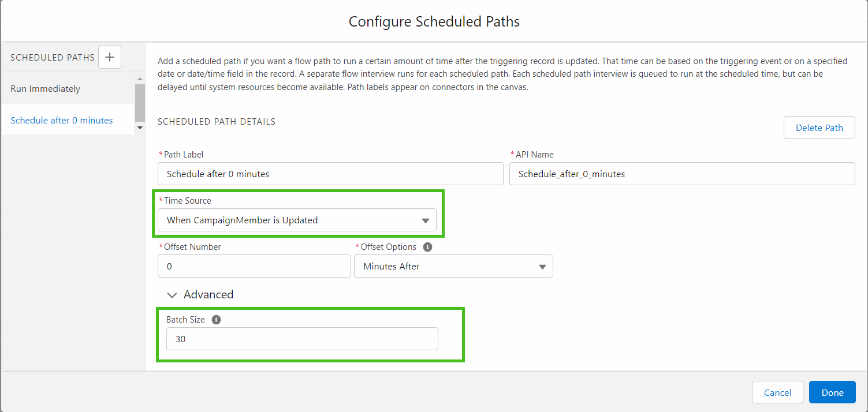The height and width of the screenshot is (412, 868).
Task: Click the Cancel button
Action: tap(777, 392)
